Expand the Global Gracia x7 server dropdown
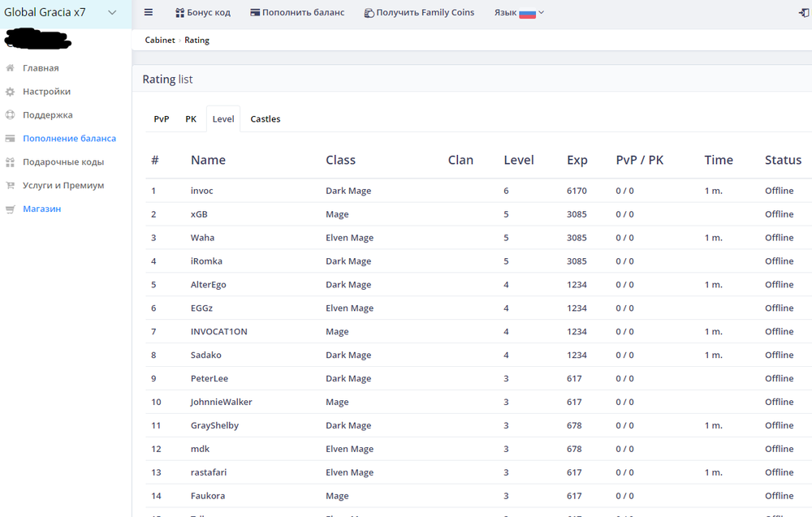This screenshot has height=517, width=812. pos(112,13)
